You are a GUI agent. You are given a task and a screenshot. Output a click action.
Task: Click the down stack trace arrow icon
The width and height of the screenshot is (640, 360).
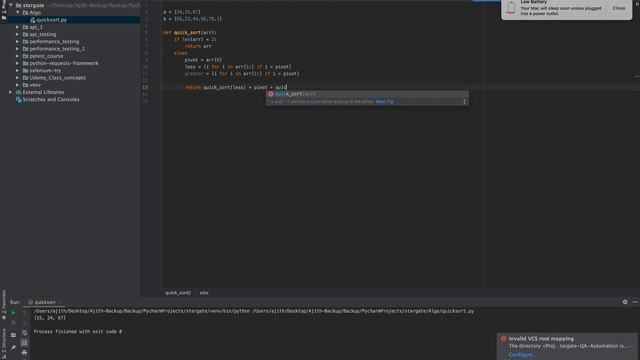(x=24, y=323)
